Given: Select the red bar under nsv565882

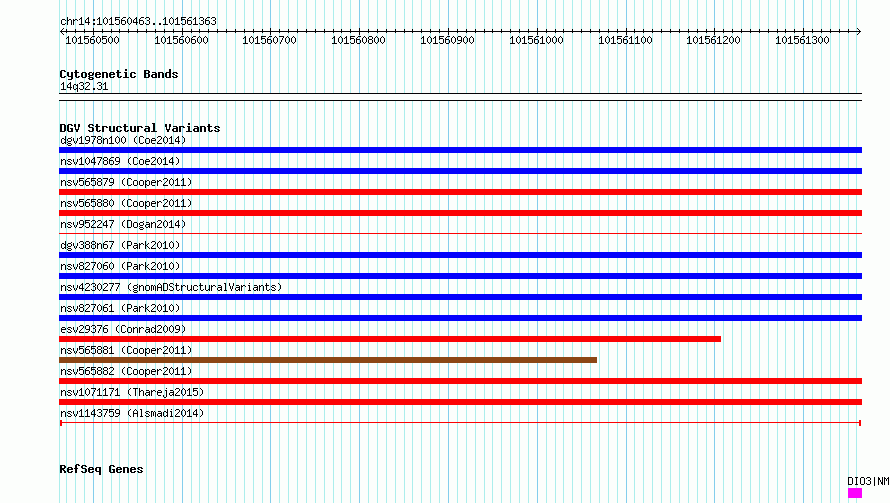Looking at the screenshot, I should (460, 381).
